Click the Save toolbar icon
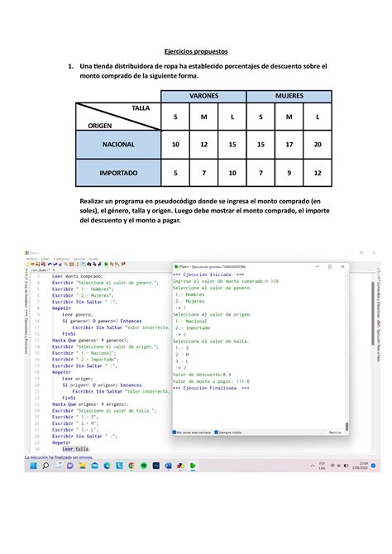The width and height of the screenshot is (392, 554). pos(38,265)
